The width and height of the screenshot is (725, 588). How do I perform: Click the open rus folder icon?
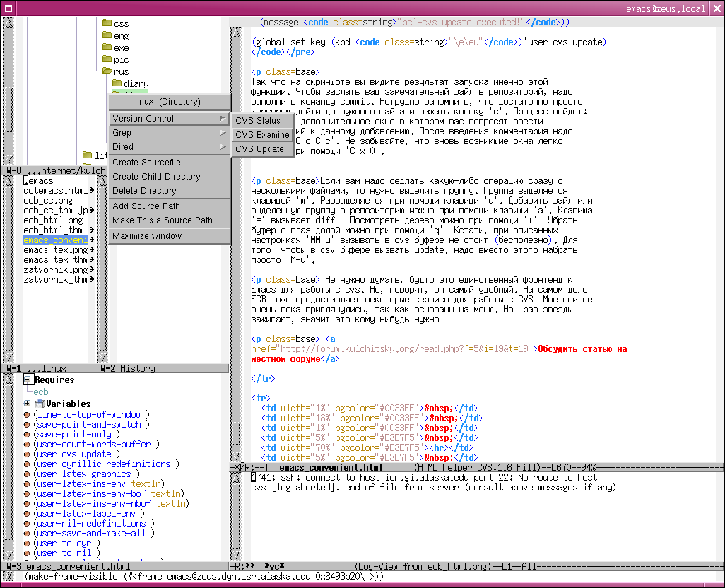pos(107,71)
